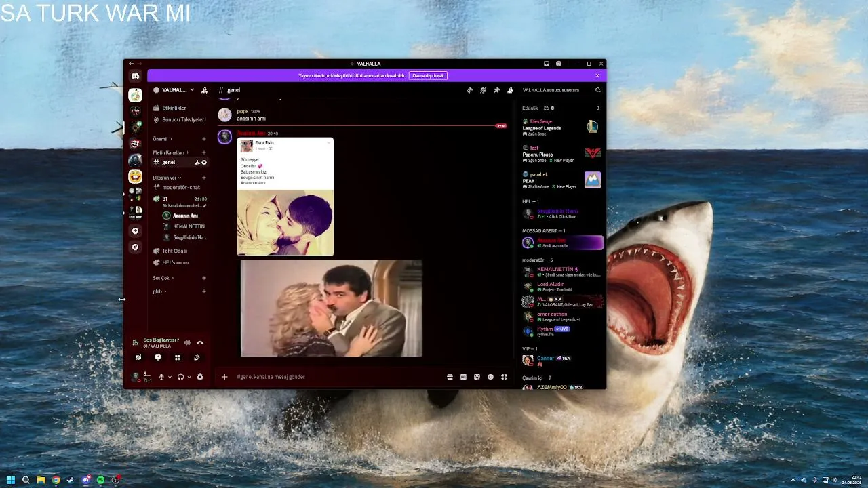Toggle the member list visibility
Image resolution: width=868 pixels, height=488 pixels.
(510, 90)
